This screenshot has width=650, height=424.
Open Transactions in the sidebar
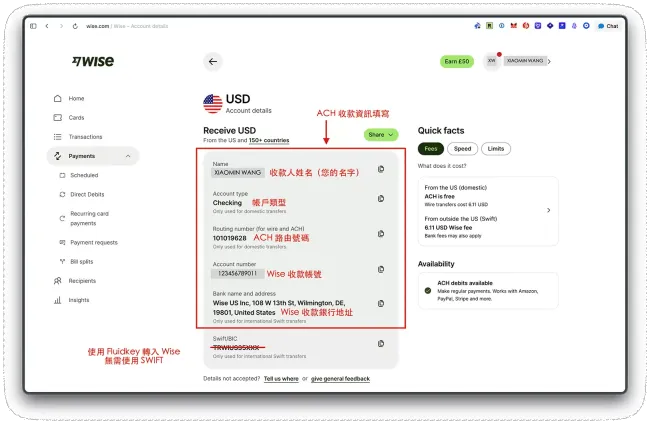pyautogui.click(x=85, y=137)
